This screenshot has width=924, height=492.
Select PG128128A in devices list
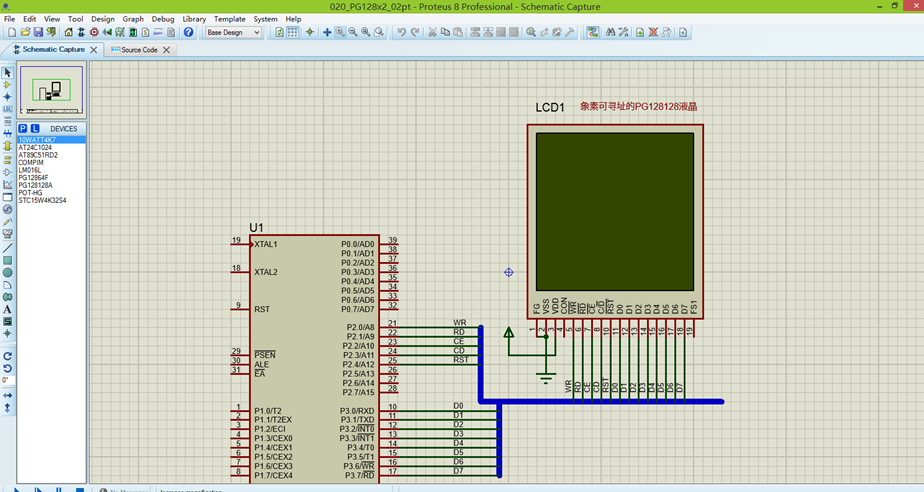51,185
